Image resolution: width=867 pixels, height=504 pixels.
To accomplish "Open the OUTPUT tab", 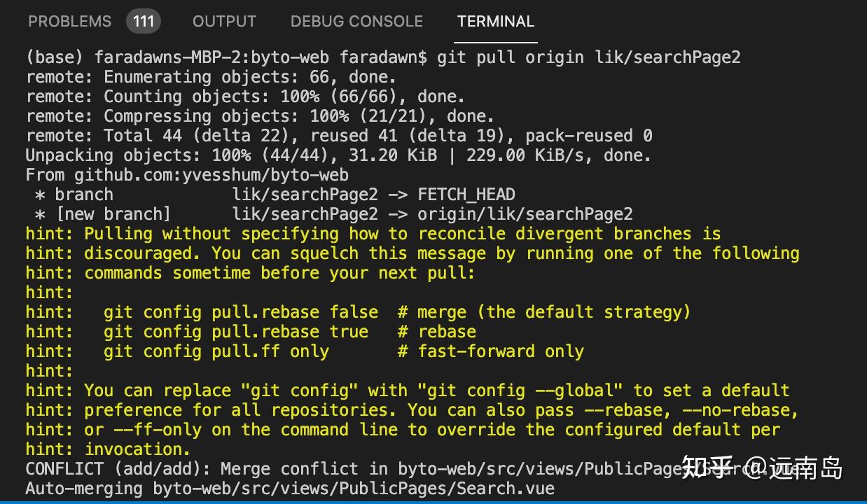I will (224, 21).
